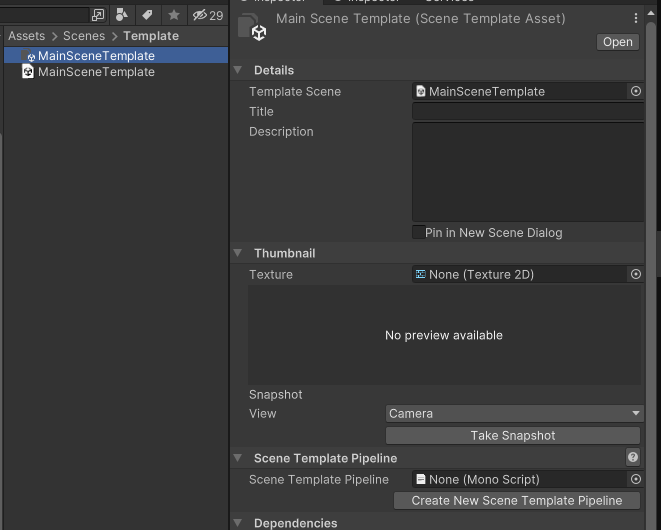The width and height of the screenshot is (661, 530).
Task: Click the Open button in Inspector
Action: pyautogui.click(x=618, y=42)
